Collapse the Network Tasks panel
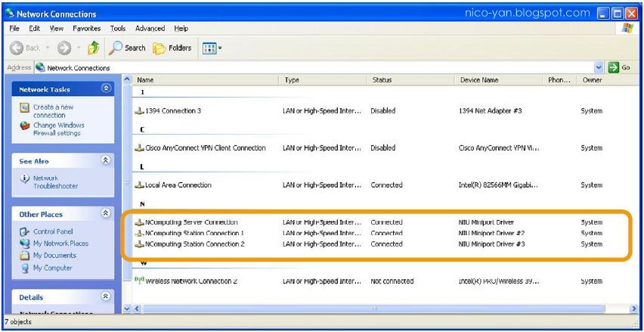This screenshot has width=644, height=332. tap(106, 88)
